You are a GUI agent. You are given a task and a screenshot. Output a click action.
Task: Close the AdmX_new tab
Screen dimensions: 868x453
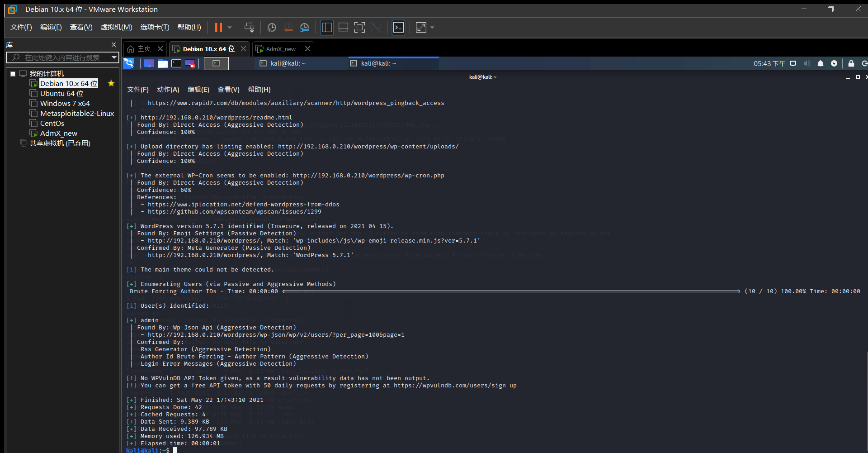307,48
